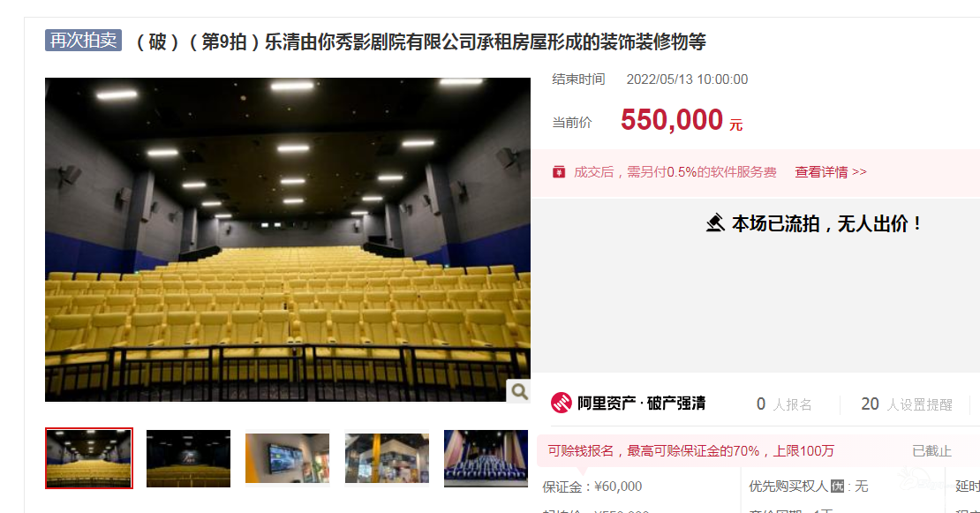Select fourth lobby thumbnail
Viewport: 980px width, 513px height.
(x=387, y=458)
